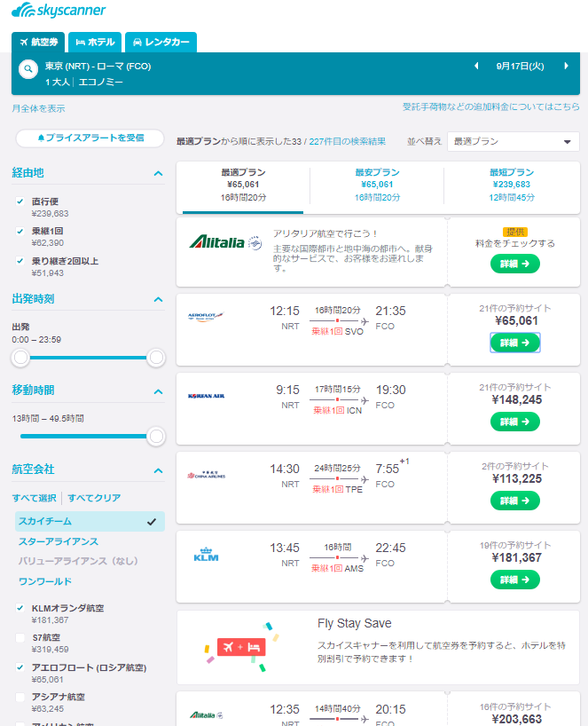Select the 最安プラン tab
Screen dimensions: 588x726
coord(377,185)
